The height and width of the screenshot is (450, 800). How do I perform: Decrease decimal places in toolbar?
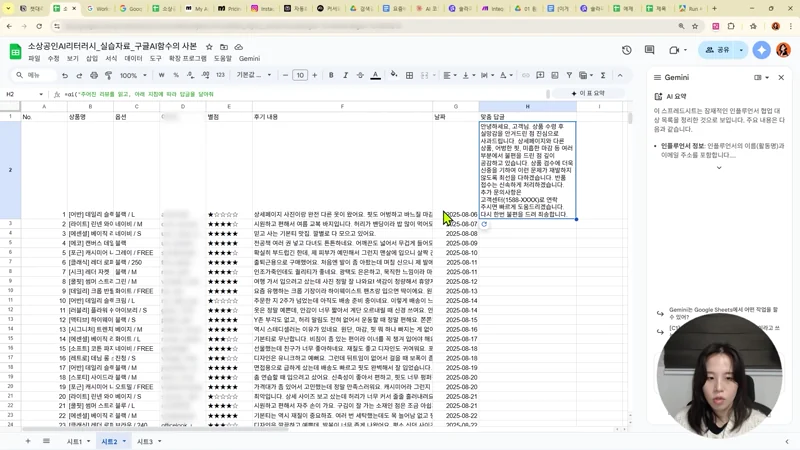(190, 76)
